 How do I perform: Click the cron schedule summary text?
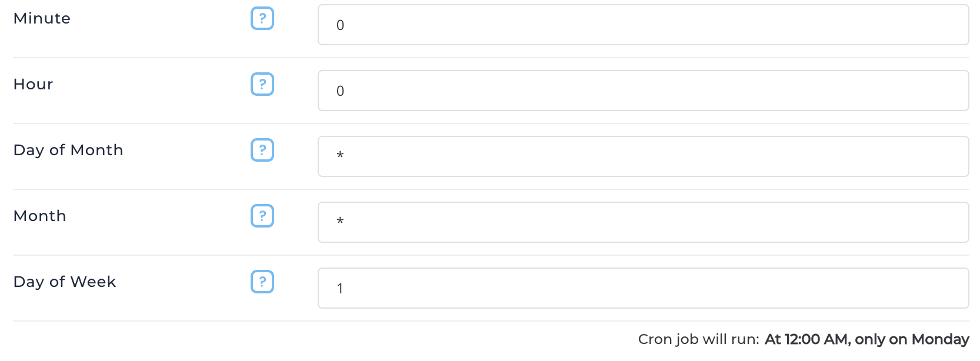(x=697, y=339)
